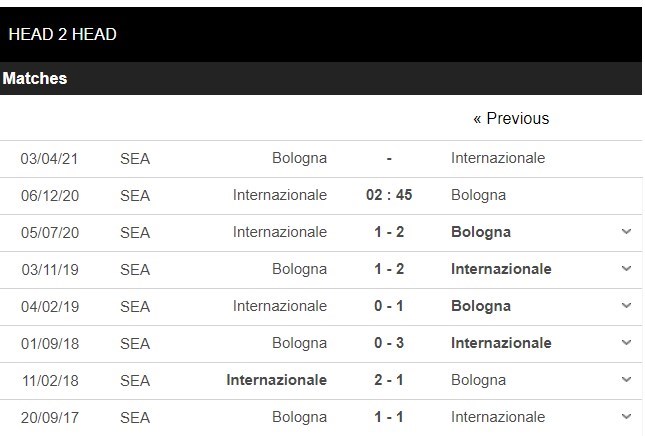This screenshot has width=645, height=436.
Task: Open bold Internazionale home team on 11/02/18
Action: pyautogui.click(x=277, y=380)
